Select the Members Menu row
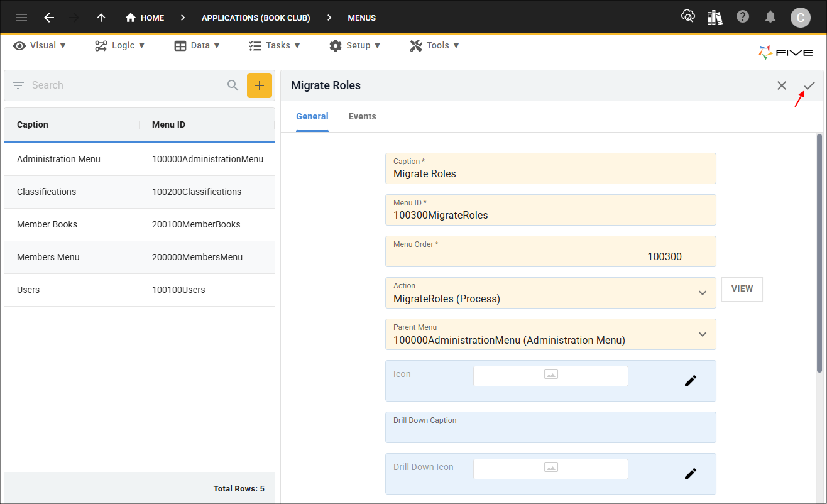Image resolution: width=827 pixels, height=504 pixels. 140,257
